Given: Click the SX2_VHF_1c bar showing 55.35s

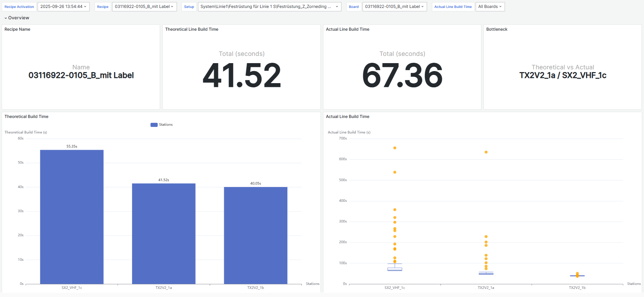Looking at the screenshot, I should click(x=72, y=217).
